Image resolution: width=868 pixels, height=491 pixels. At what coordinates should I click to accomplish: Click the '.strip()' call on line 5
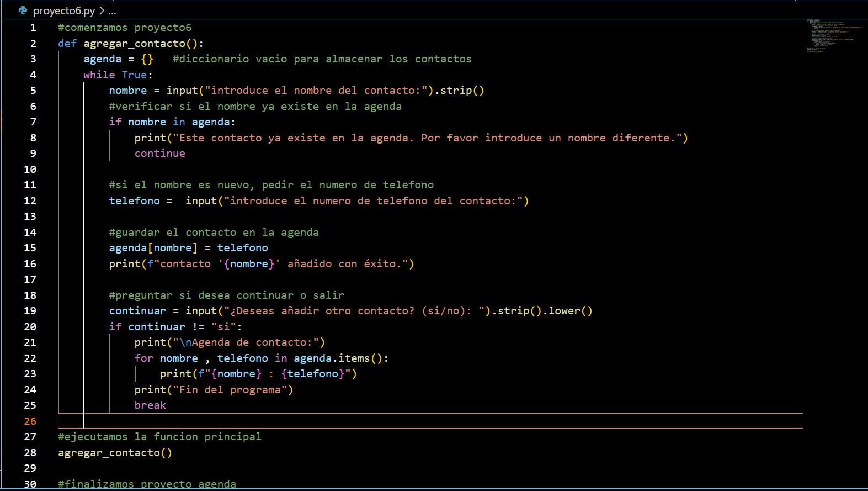(459, 91)
